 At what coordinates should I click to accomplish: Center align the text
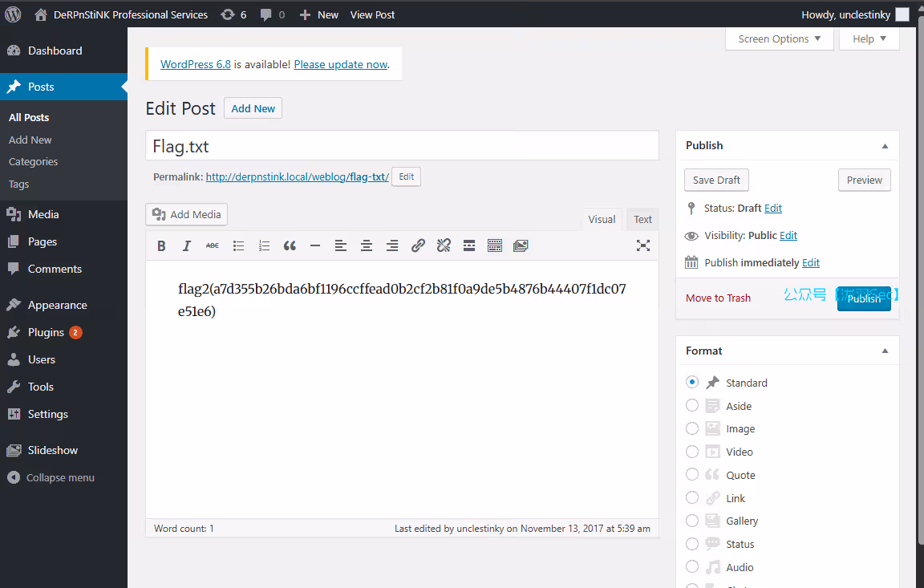tap(367, 246)
